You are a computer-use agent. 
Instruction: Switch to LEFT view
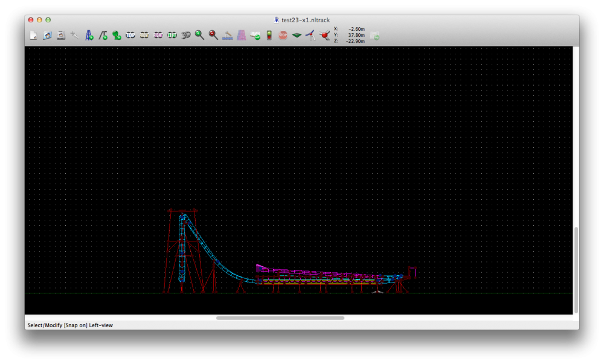tap(172, 36)
